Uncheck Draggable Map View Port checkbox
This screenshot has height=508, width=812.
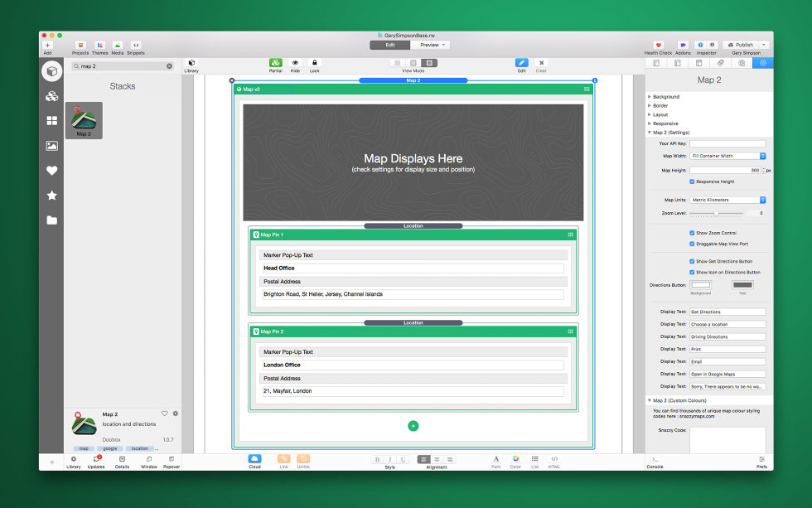click(x=692, y=244)
